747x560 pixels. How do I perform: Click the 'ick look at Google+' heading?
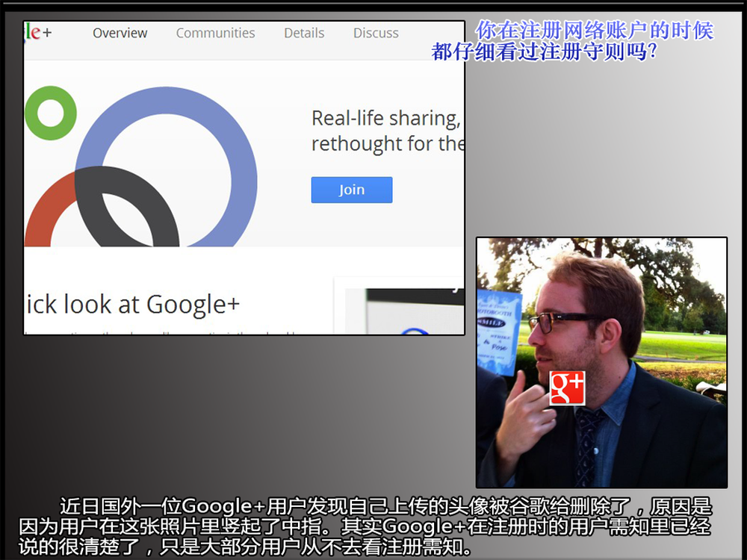[x=132, y=305]
